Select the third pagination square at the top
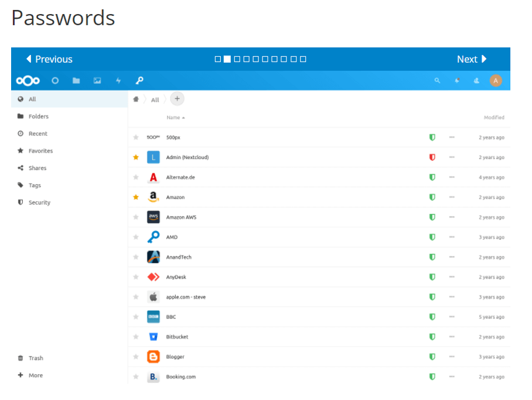This screenshot has height=400, width=532. click(237, 59)
